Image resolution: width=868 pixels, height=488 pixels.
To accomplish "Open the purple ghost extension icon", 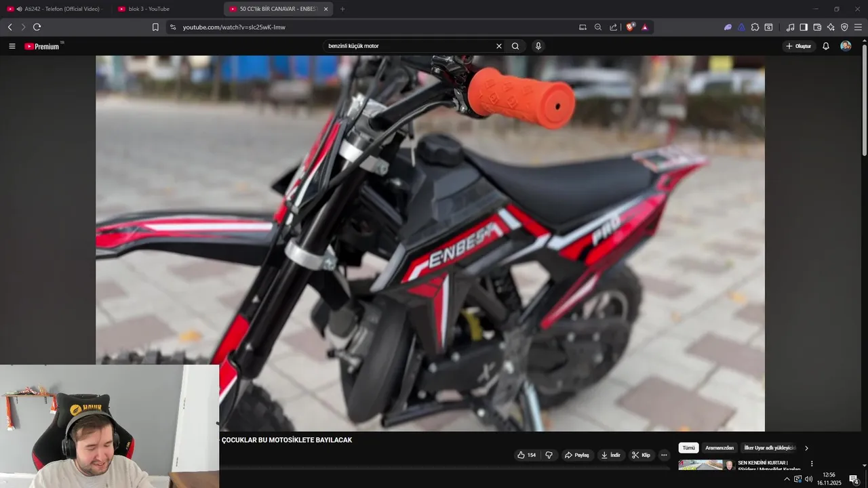I will click(x=728, y=27).
